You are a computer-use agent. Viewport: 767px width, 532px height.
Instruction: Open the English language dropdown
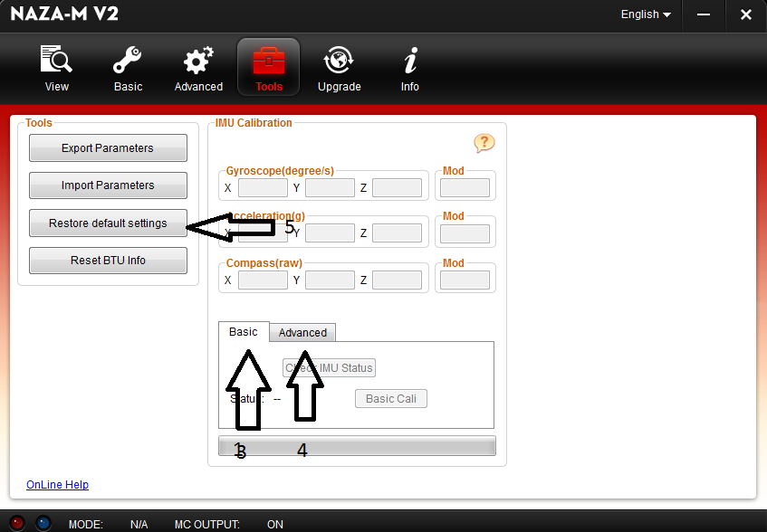(x=646, y=14)
